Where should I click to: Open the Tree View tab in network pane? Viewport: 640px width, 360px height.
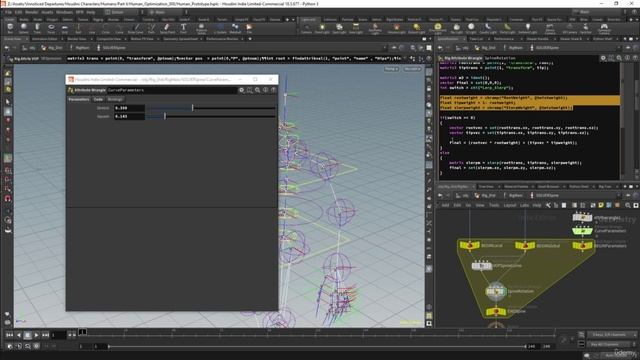[x=486, y=187]
